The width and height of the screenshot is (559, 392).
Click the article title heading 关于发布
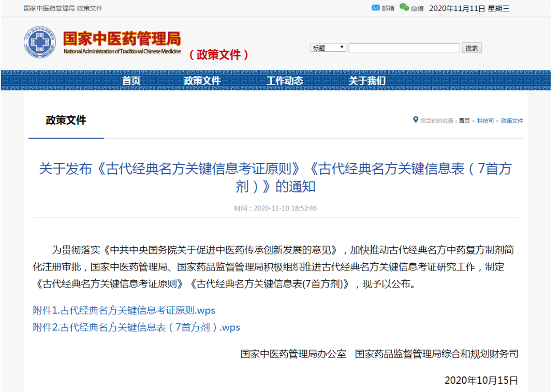(275, 177)
